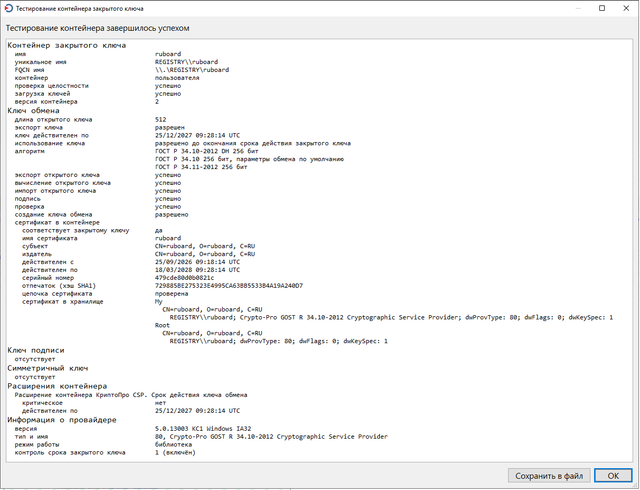
Task: Select the label версия контейнера
Action: (x=46, y=102)
